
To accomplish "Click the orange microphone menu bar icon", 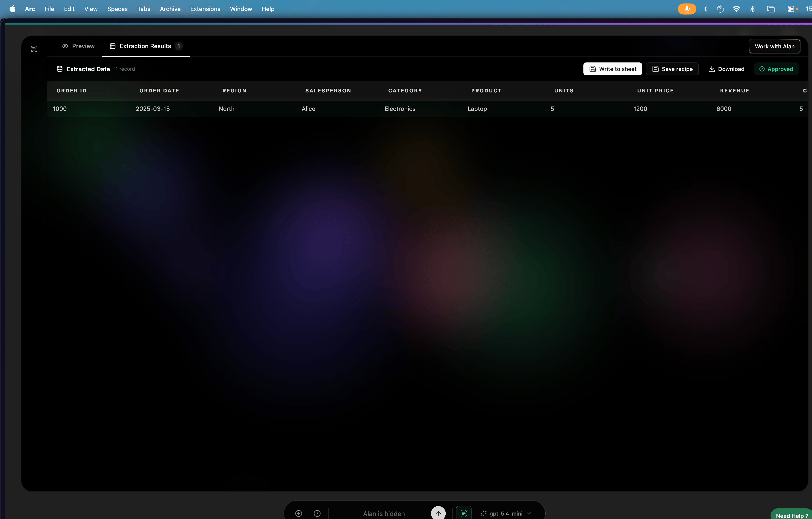I will 687,9.
